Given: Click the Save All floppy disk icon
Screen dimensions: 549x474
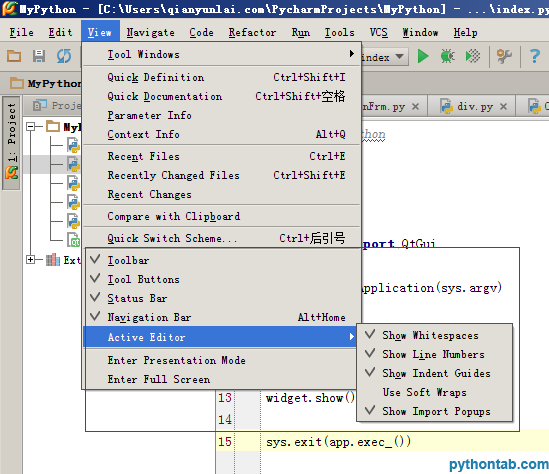Looking at the screenshot, I should [39, 56].
